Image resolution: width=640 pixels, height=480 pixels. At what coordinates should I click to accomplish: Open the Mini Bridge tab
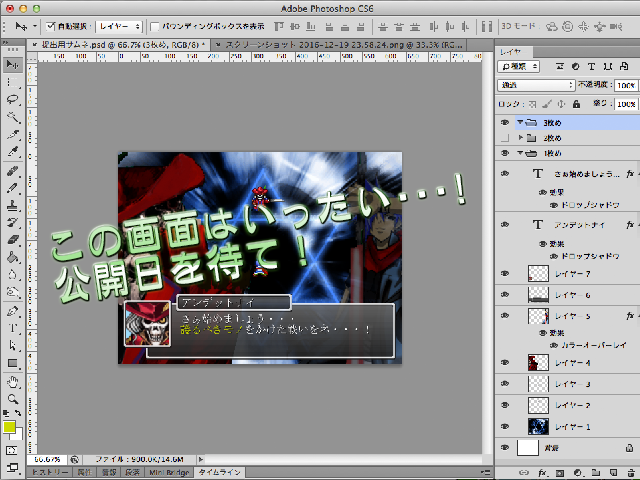[x=169, y=472]
